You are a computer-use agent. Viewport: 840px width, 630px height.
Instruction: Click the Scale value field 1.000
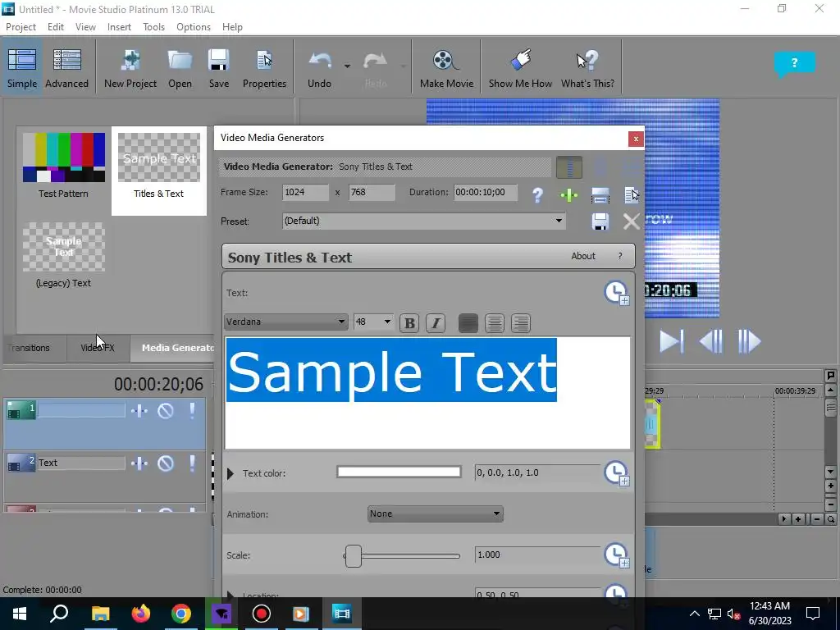pos(536,555)
